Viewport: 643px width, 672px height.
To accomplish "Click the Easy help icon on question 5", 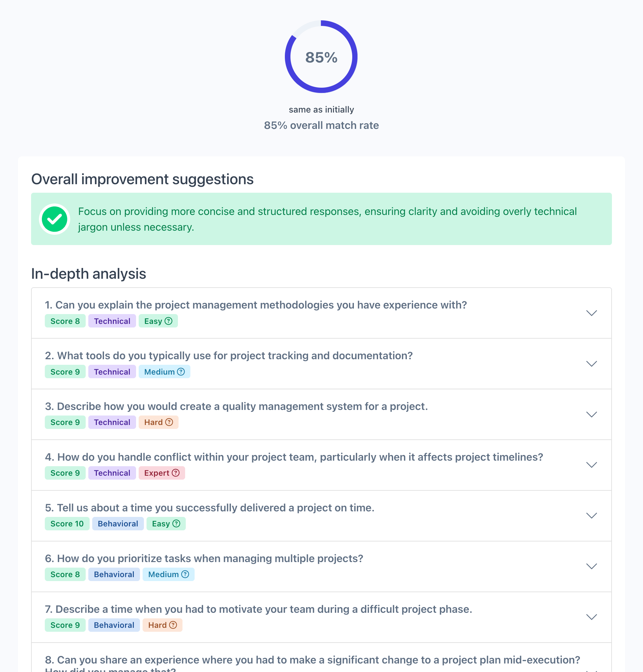I will point(176,523).
